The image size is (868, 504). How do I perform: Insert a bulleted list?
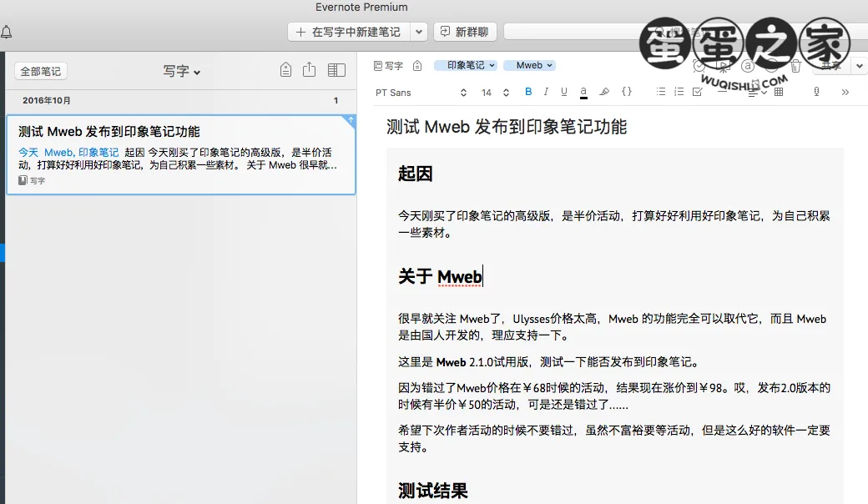click(660, 92)
